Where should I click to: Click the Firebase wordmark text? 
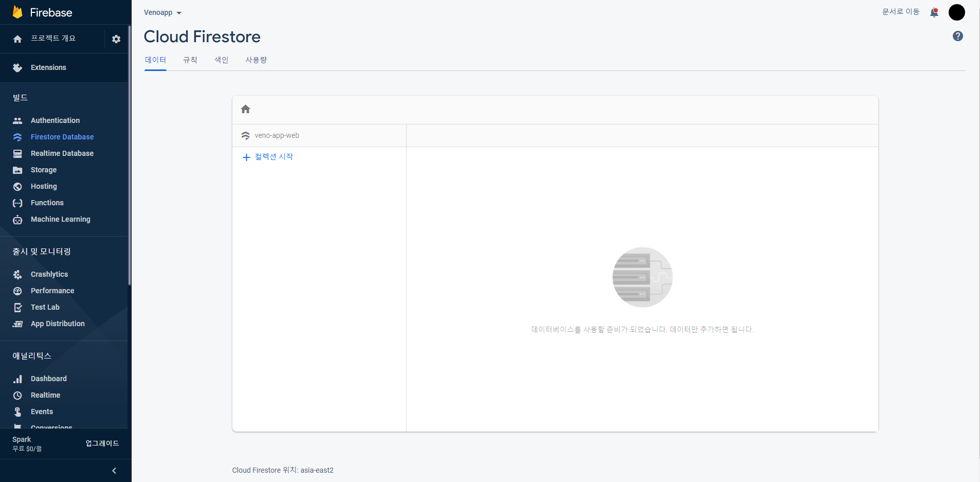coord(51,12)
